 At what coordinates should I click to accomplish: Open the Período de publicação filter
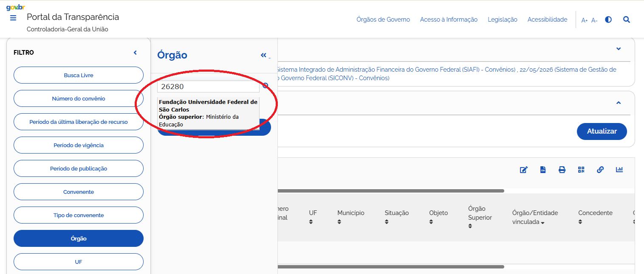[79, 168]
